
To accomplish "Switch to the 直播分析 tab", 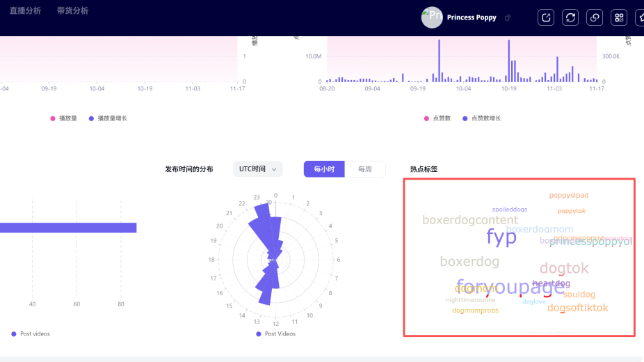I will (x=25, y=11).
